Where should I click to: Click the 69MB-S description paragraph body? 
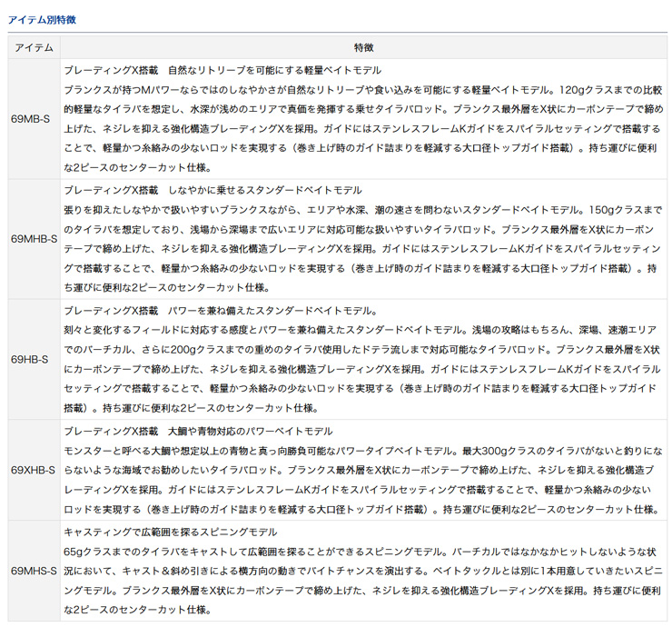point(363,128)
